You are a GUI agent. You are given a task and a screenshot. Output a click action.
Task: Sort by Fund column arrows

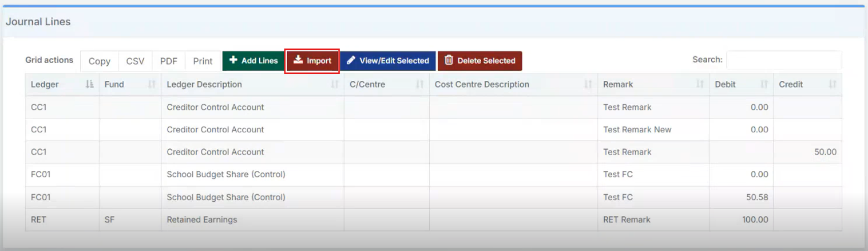coord(152,84)
